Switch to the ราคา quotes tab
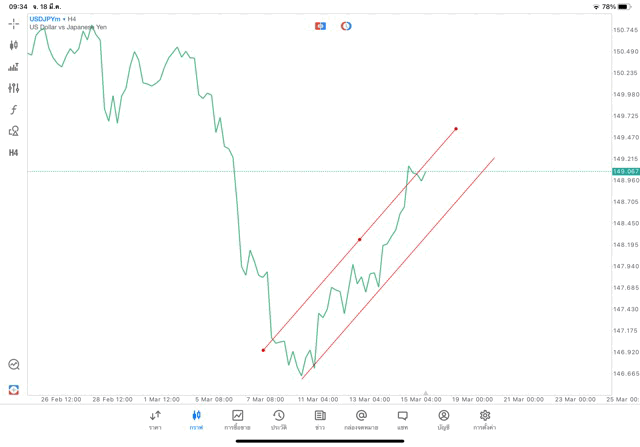640x447 pixels. coord(155,420)
